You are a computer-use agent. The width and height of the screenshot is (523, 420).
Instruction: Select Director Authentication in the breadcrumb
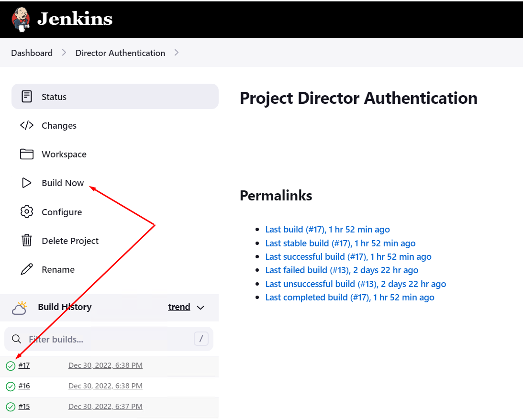coord(120,53)
